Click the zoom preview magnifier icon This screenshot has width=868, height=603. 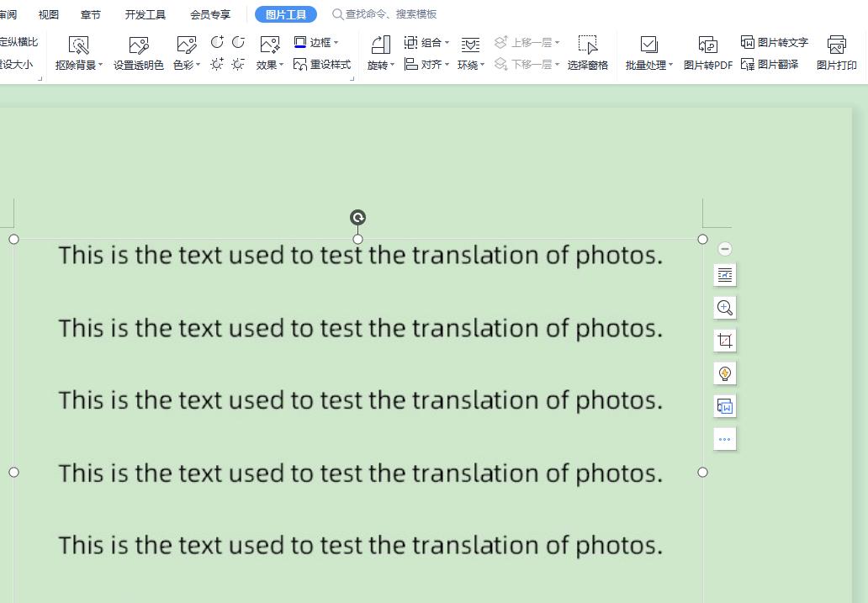point(724,308)
